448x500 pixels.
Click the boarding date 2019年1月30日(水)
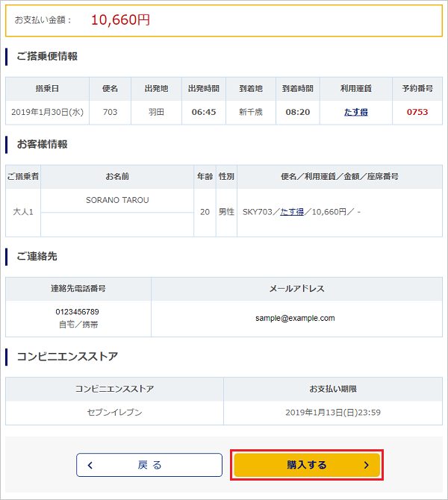click(47, 112)
